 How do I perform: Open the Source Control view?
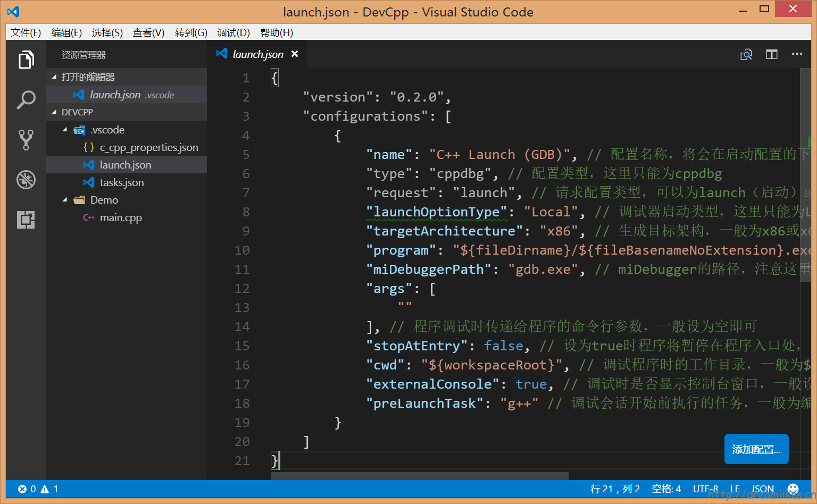pyautogui.click(x=26, y=139)
